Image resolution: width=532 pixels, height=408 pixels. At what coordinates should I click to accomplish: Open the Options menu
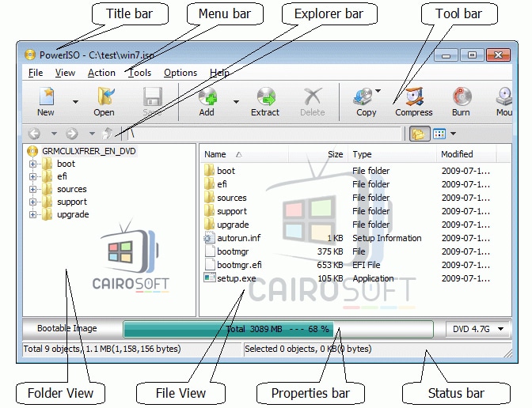pos(180,73)
